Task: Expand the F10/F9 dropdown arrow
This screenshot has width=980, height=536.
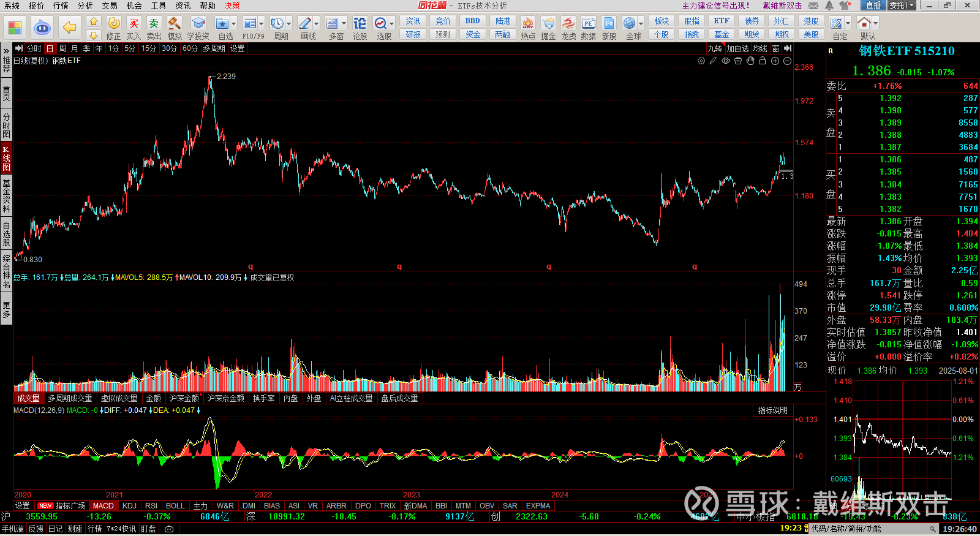Action: [261, 24]
